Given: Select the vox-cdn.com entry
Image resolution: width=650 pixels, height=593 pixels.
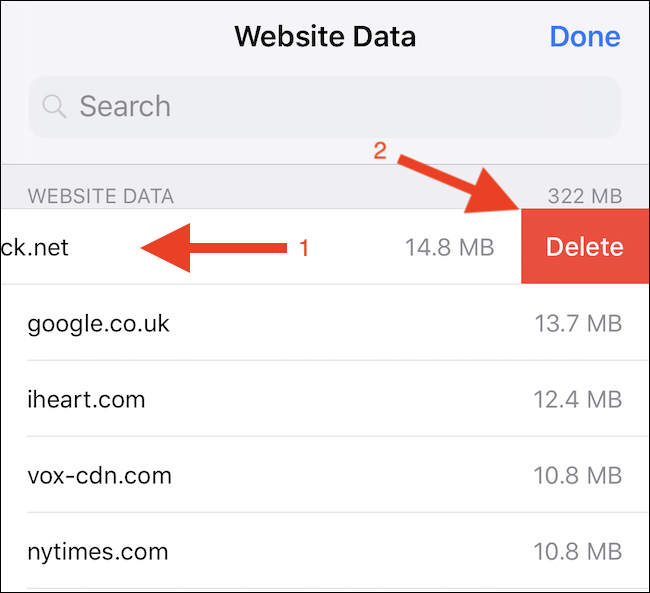Looking at the screenshot, I should point(99,476).
